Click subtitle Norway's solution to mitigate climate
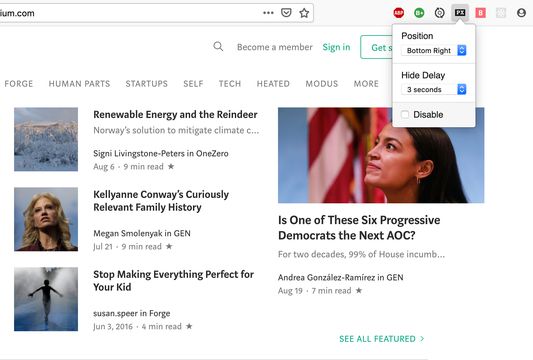 click(176, 130)
